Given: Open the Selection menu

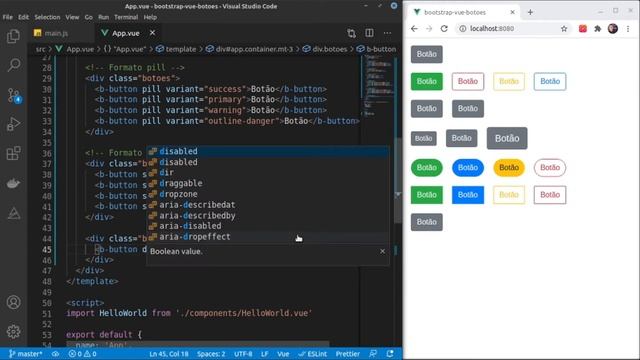Looking at the screenshot, I should pos(47,17).
